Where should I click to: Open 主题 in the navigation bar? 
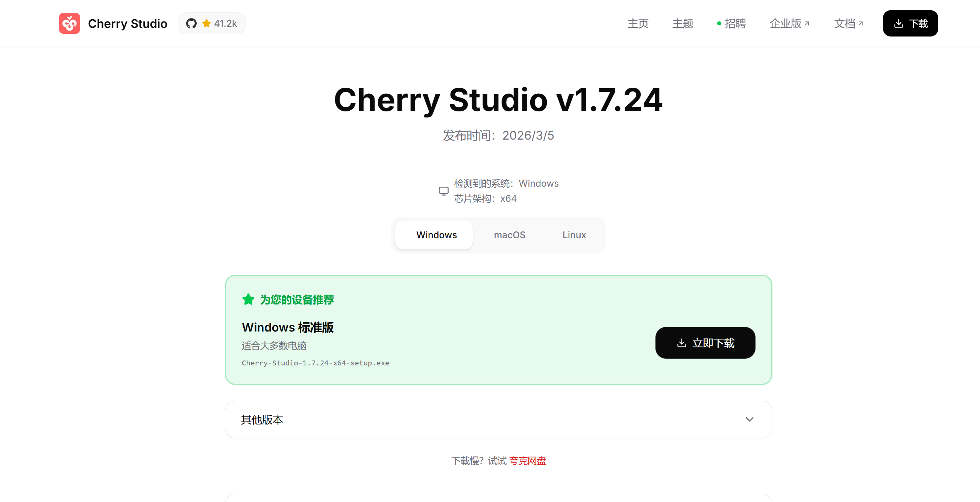tap(683, 24)
